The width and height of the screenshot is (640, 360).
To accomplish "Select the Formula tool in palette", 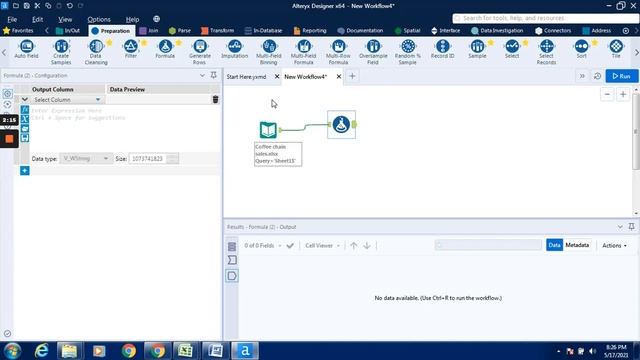I will [x=165, y=50].
